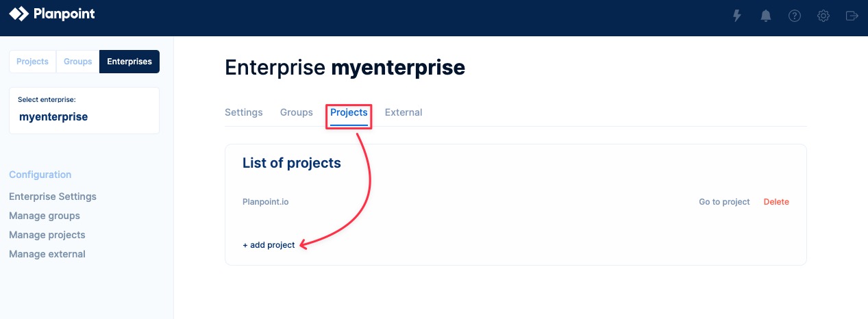The image size is (868, 319).
Task: Click the Planpoint.io project name
Action: click(x=266, y=202)
